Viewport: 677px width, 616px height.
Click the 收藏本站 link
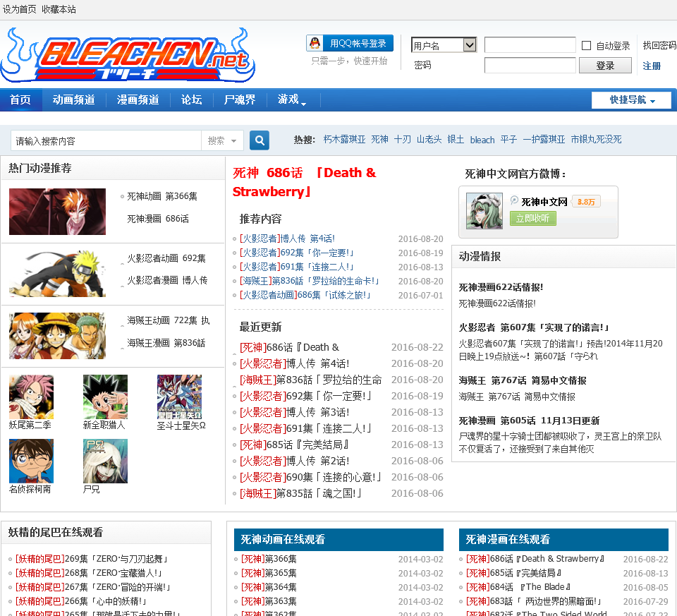(x=59, y=9)
